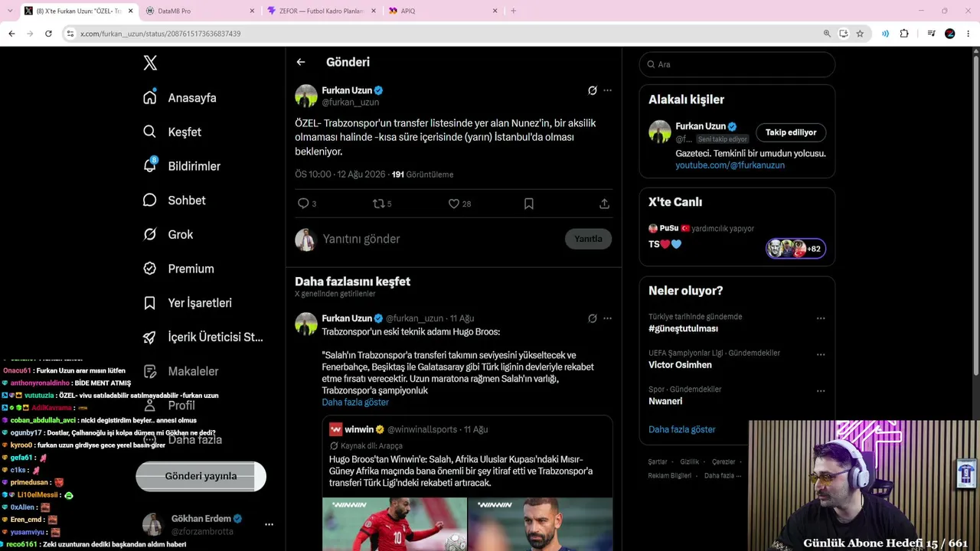Open a new browser tab
The image size is (980, 551).
[x=513, y=11]
